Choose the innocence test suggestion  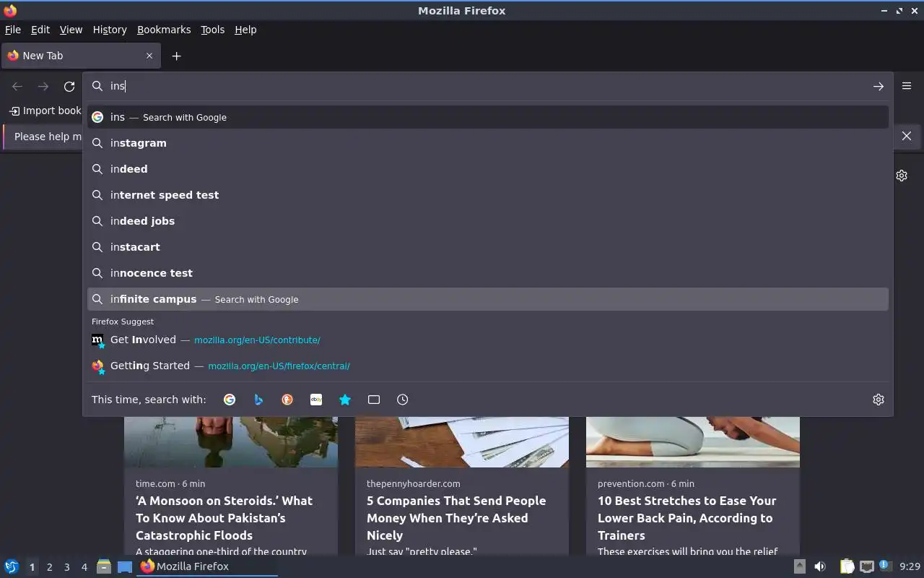tap(488, 273)
